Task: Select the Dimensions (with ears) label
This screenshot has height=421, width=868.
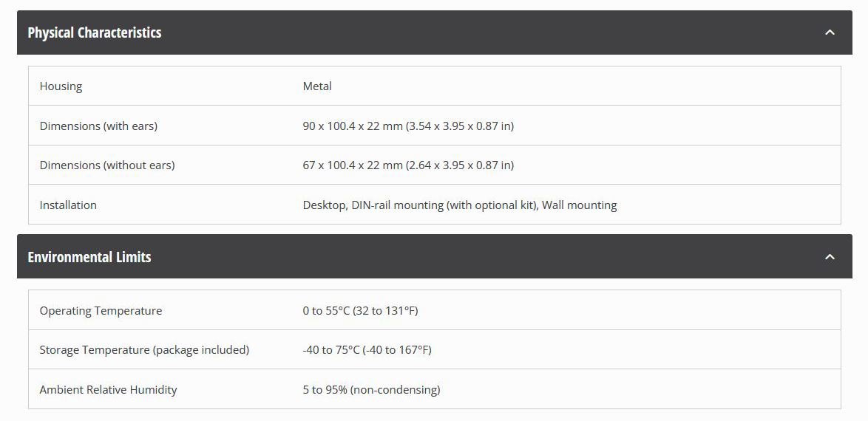Action: [x=98, y=126]
